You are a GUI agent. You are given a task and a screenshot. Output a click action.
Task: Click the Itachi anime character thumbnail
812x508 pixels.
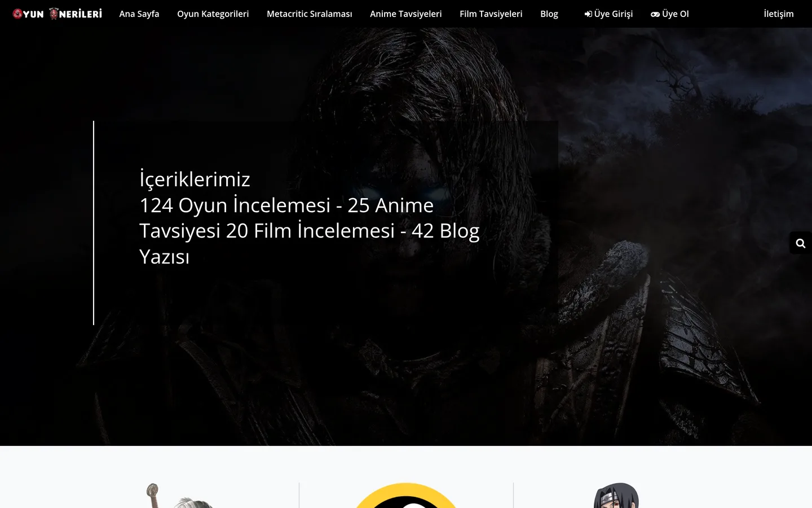click(616, 496)
